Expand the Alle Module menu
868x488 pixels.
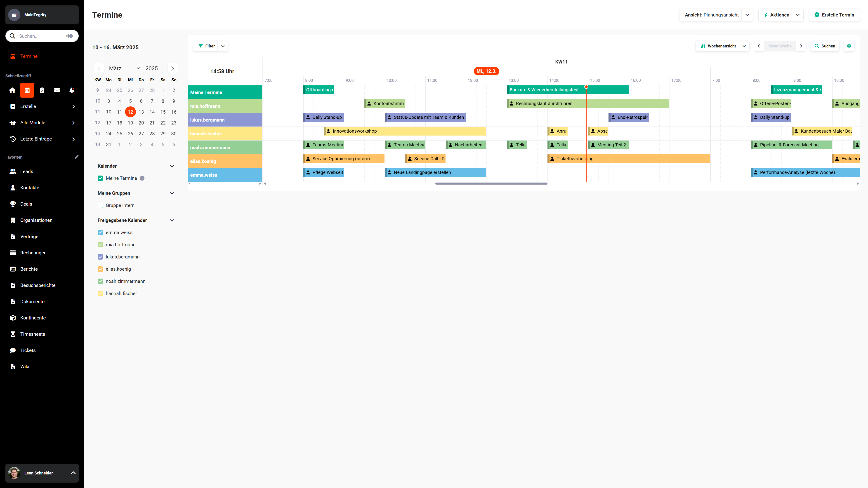point(42,123)
